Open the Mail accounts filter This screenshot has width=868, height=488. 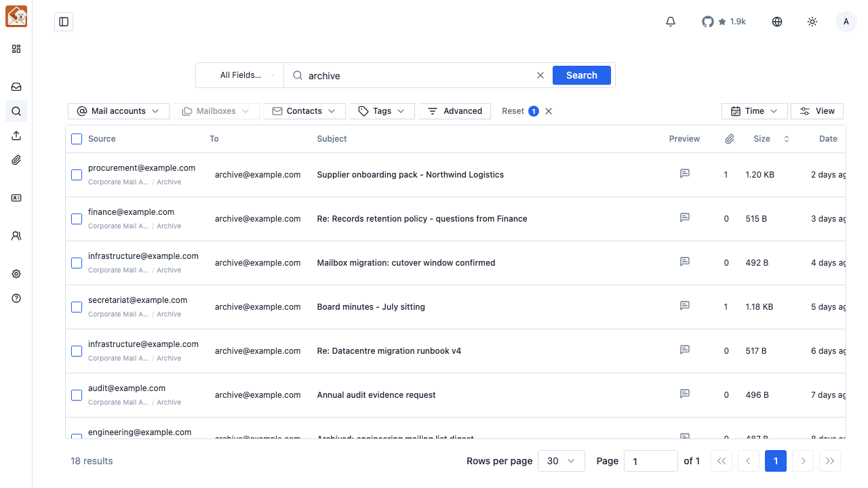pyautogui.click(x=119, y=111)
